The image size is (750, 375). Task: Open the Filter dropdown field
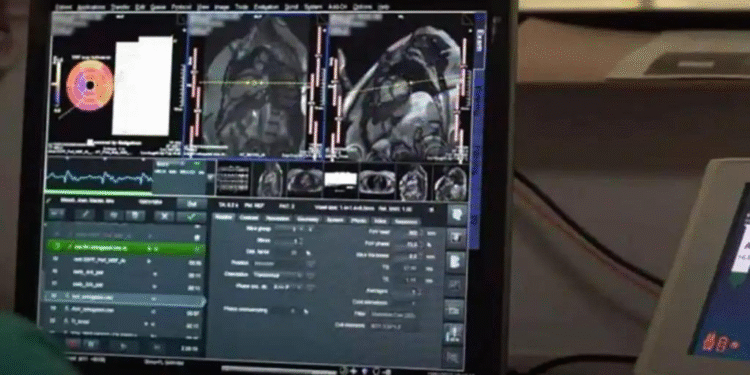394,314
